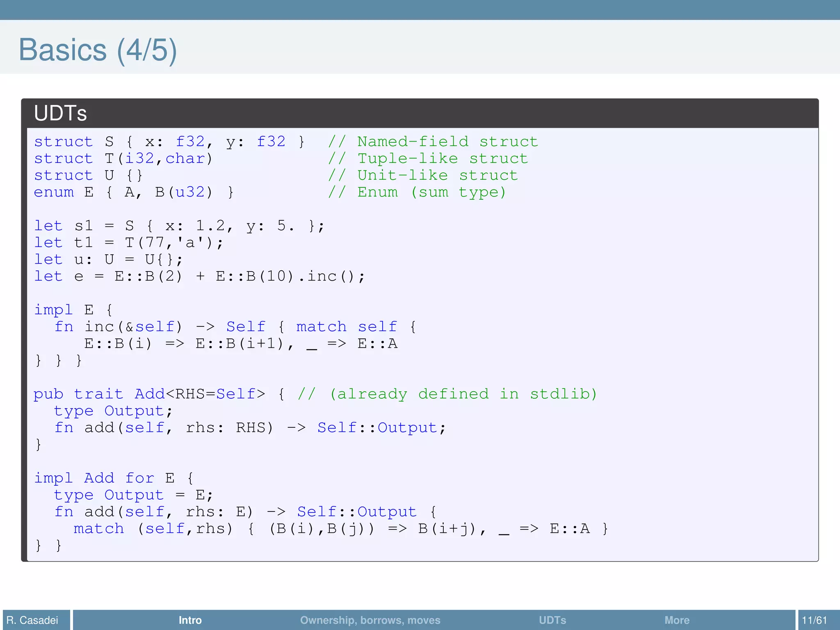This screenshot has width=840, height=630.
Task: Click the 'fn inc(&self)' method definition
Action: point(118,327)
